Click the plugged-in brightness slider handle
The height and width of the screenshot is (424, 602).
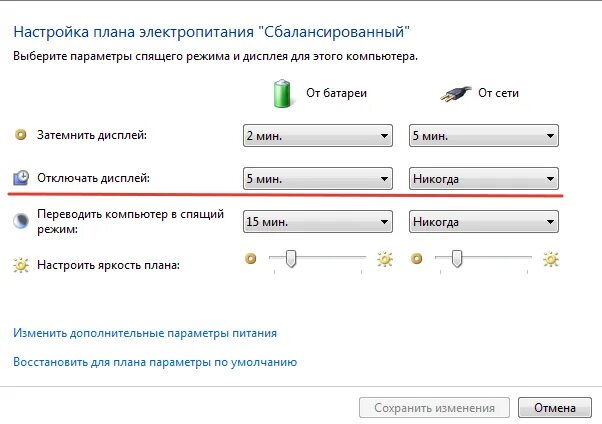457,259
